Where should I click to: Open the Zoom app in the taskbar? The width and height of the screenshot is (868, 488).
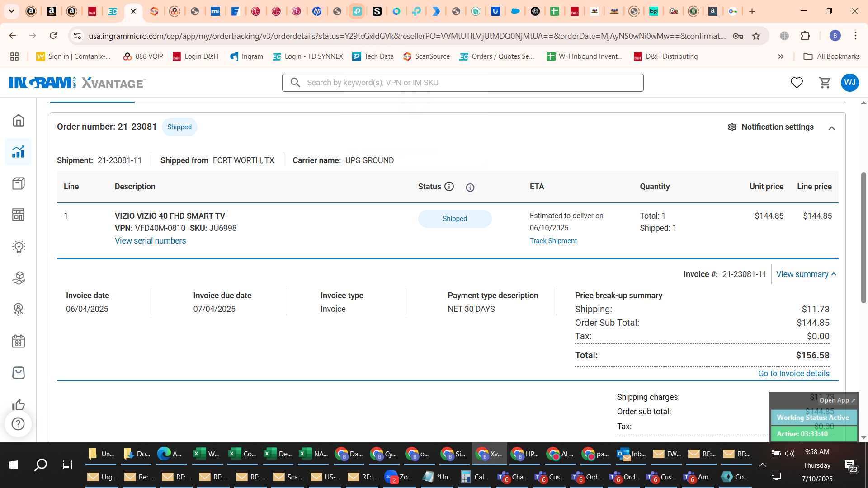click(x=399, y=477)
